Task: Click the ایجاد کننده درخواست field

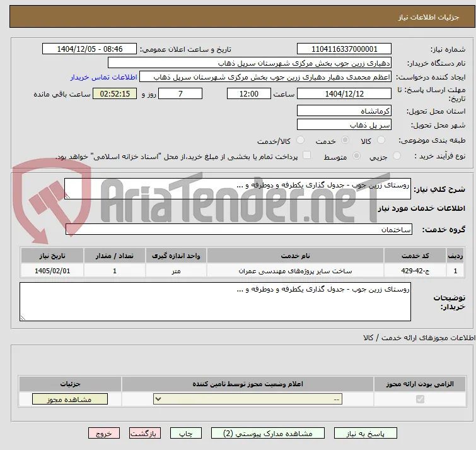Action: tap(265, 77)
